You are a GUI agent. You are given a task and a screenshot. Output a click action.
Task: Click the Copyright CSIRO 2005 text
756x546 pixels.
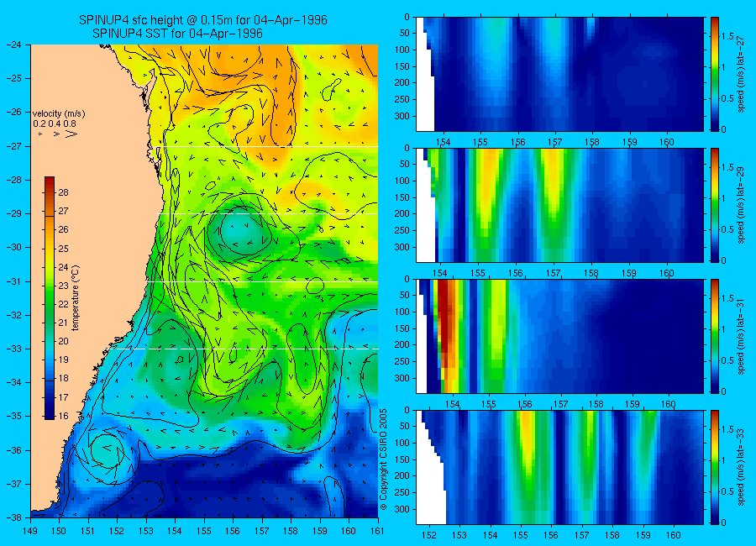point(384,459)
